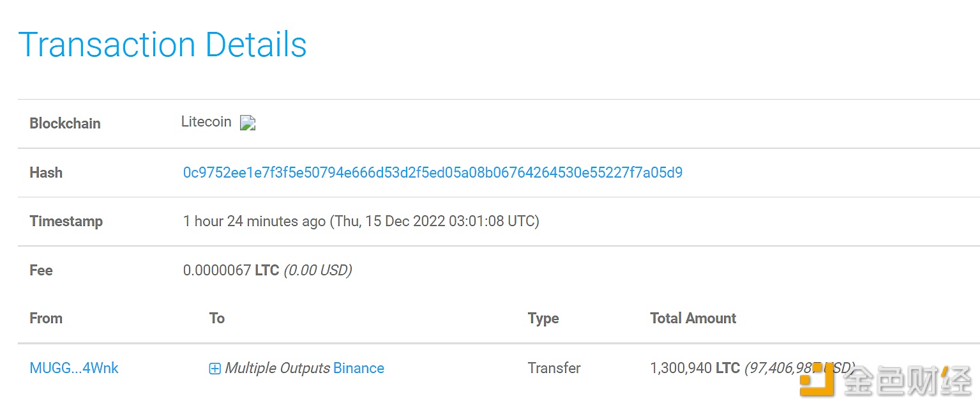Viewport: 980px width, 405px height.
Task: Click the Multiple Outputs text
Action: pyautogui.click(x=278, y=368)
